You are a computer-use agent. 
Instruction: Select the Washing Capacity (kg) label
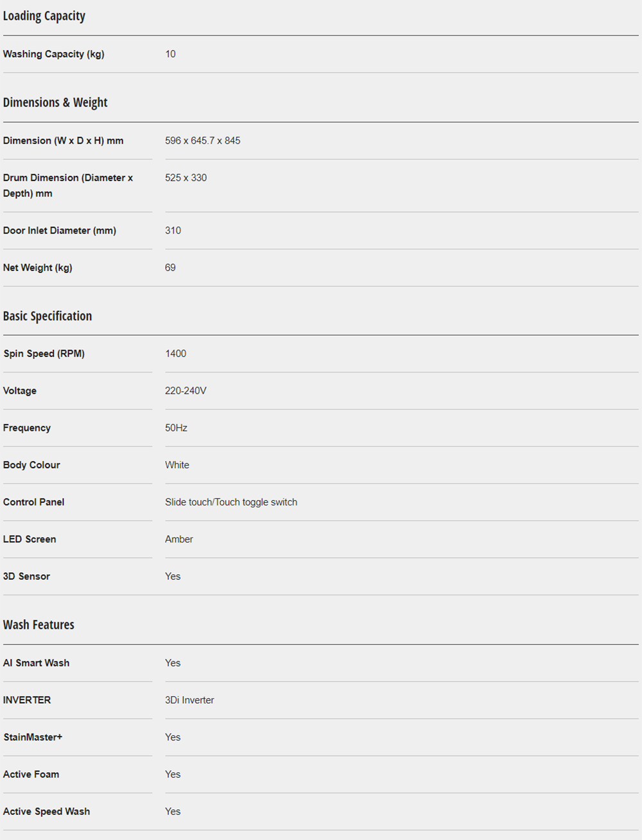point(53,54)
